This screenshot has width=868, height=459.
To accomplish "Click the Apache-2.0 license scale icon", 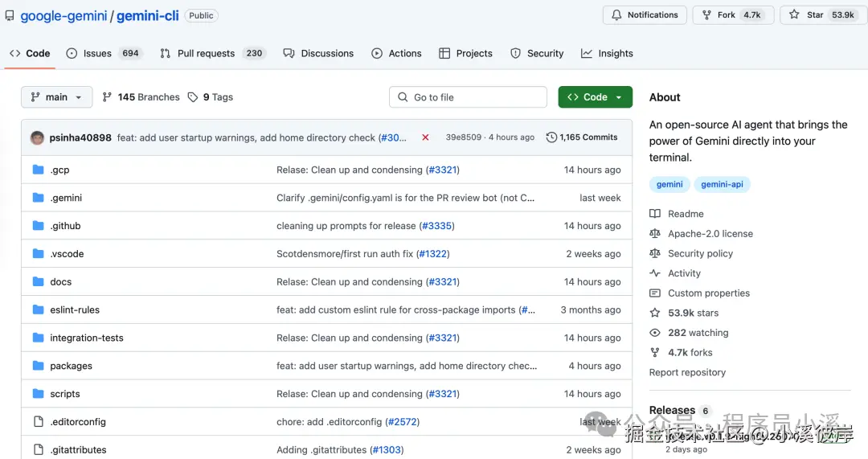I will pyautogui.click(x=655, y=234).
